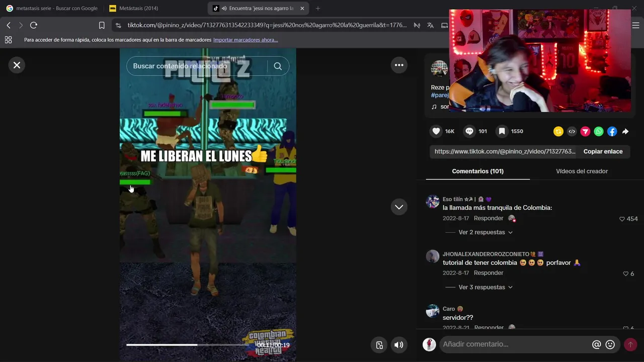Viewport: 644px width, 362px height.
Task: Reply to 'la llamada más tranquila' comment
Action: 488,218
